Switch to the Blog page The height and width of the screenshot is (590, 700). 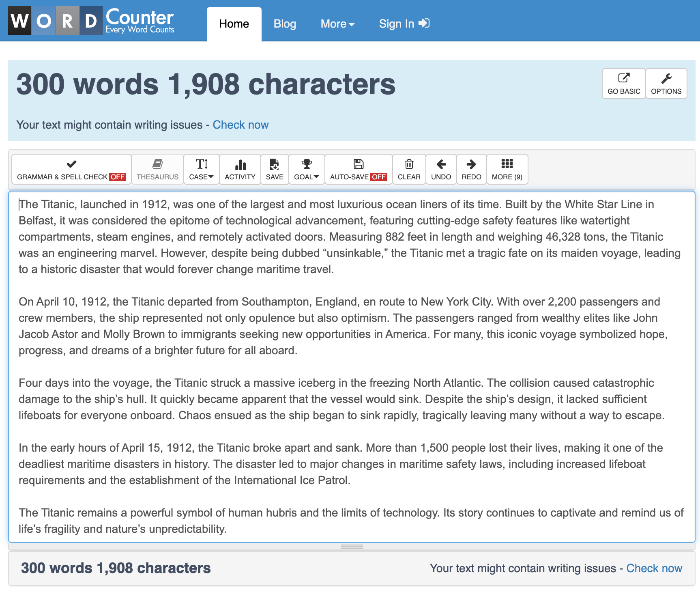click(x=285, y=24)
